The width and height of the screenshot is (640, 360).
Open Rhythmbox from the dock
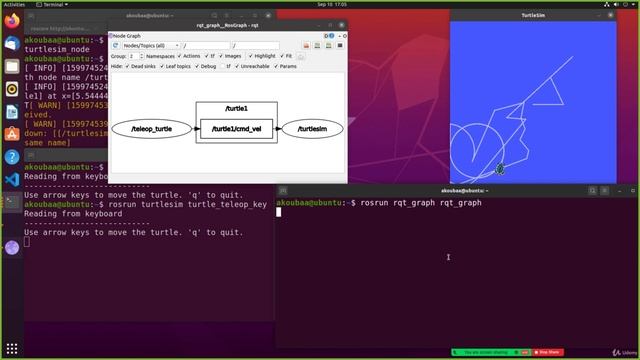[12, 89]
